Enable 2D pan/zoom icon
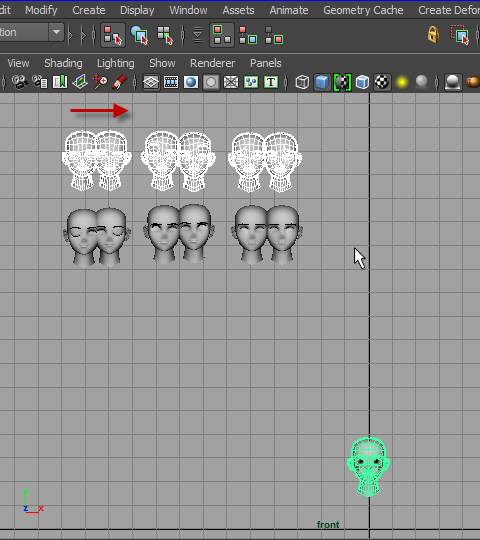Viewport: 480px width, 540px height. pyautogui.click(x=100, y=82)
